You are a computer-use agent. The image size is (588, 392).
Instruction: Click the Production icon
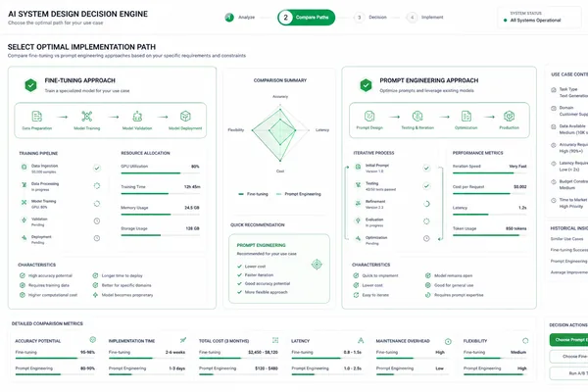click(x=509, y=116)
